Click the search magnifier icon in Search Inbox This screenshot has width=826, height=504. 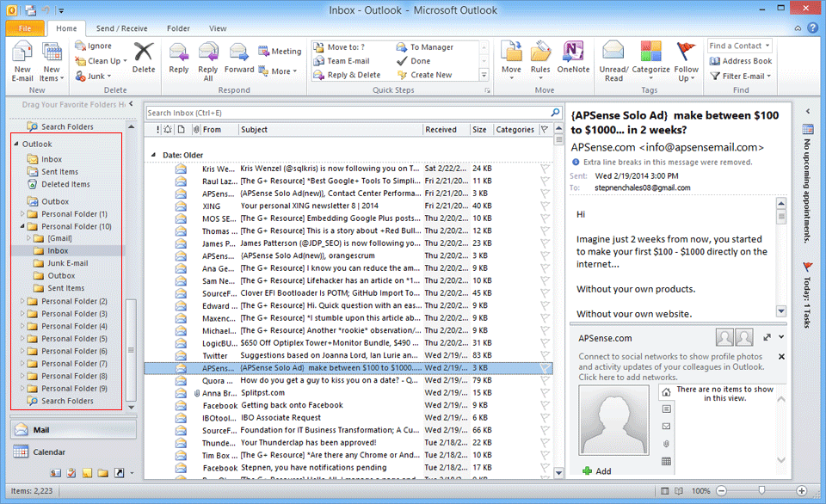(555, 113)
